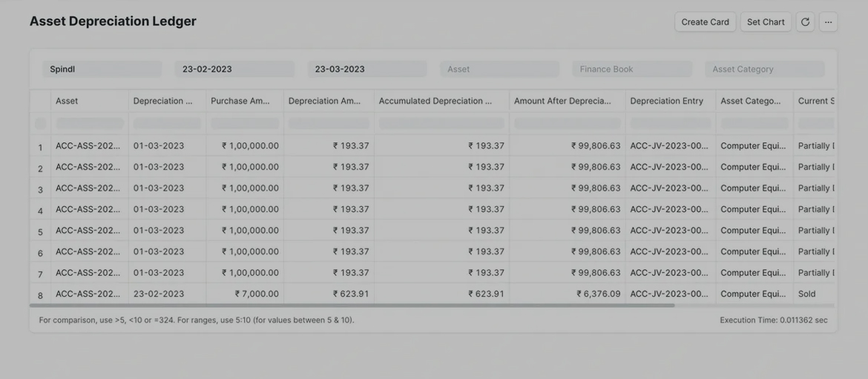Click the filter box under Purchase Amount column
The image size is (868, 379).
[x=244, y=123]
